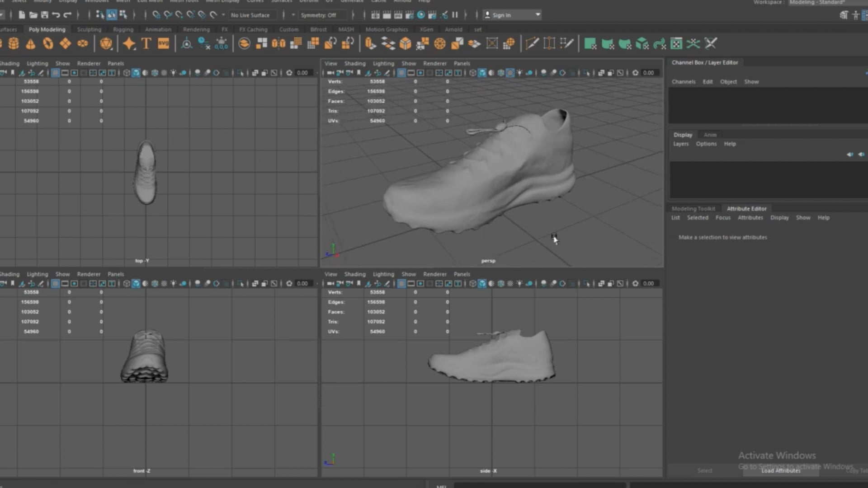Expand the snap magnet options arrow

[223, 15]
